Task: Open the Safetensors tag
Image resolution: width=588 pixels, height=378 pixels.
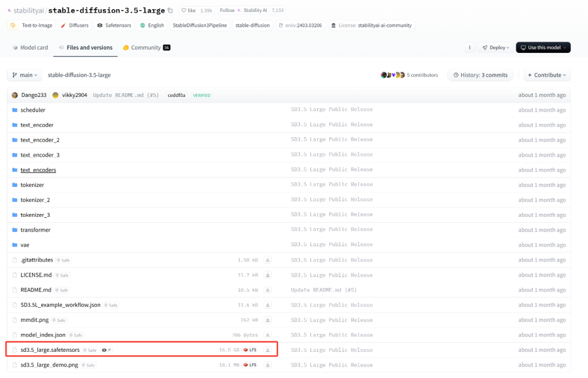Action: (114, 26)
